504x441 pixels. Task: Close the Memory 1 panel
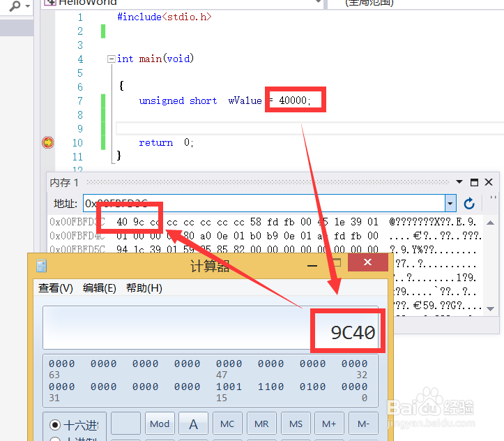coord(489,182)
